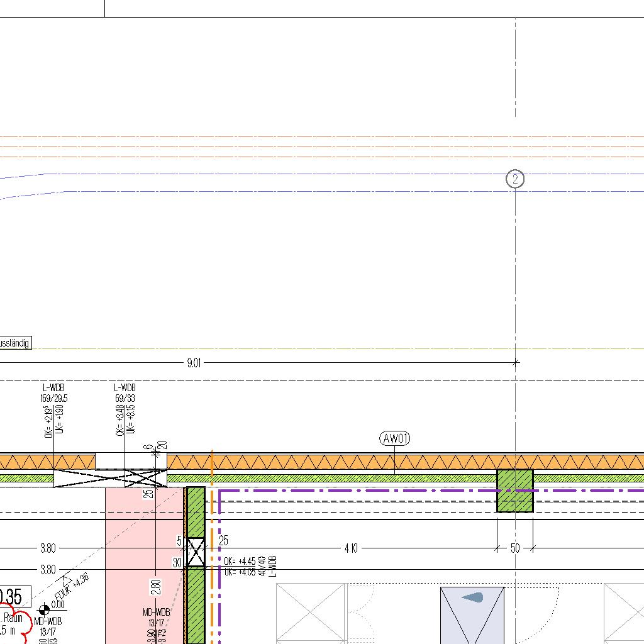Screen dimensions: 644x644
Task: Select the 4.10 dimension text
Action: pos(351,548)
